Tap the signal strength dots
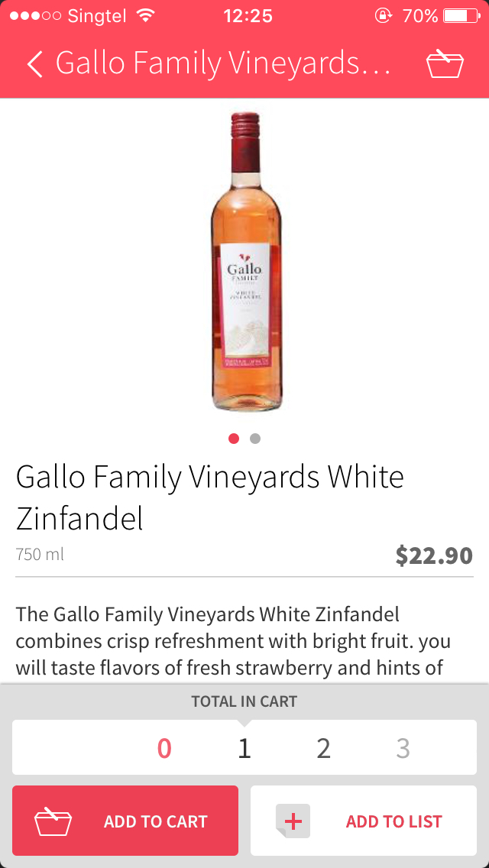 tap(35, 16)
